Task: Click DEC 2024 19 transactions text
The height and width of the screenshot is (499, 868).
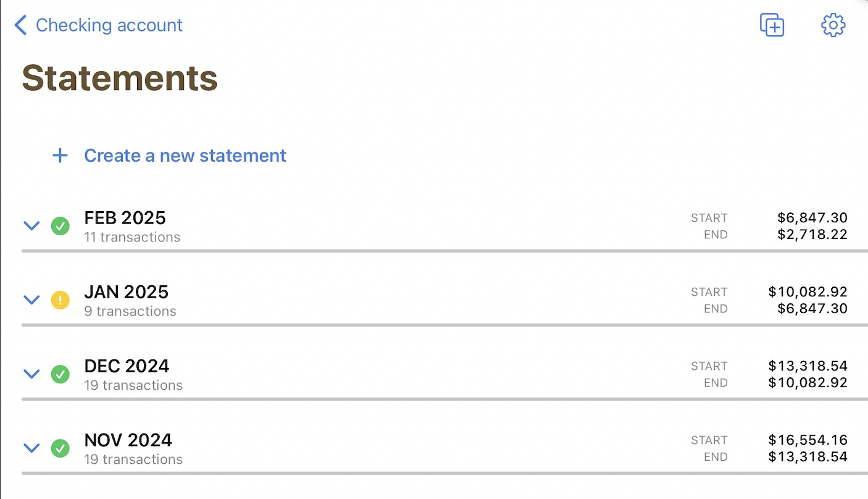Action: tap(133, 385)
